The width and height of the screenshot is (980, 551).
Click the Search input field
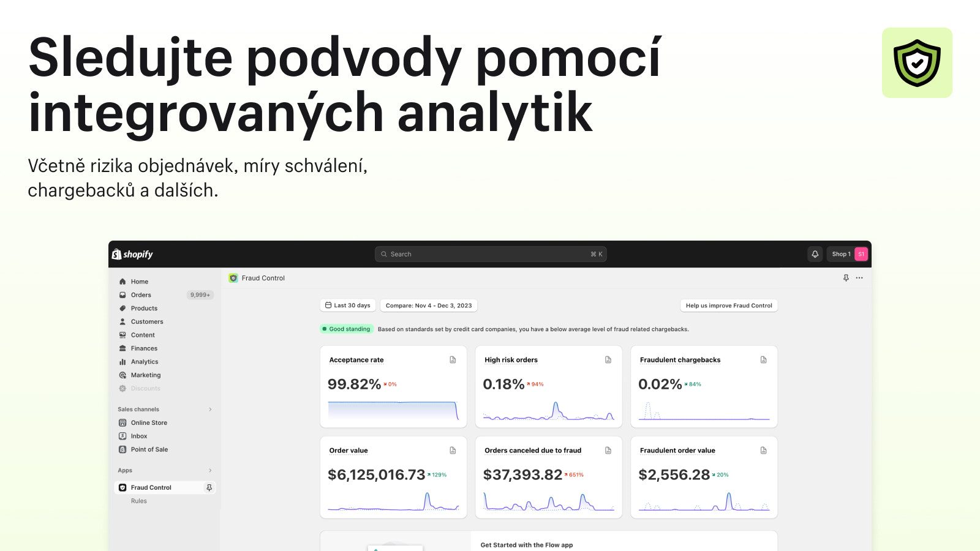(491, 254)
